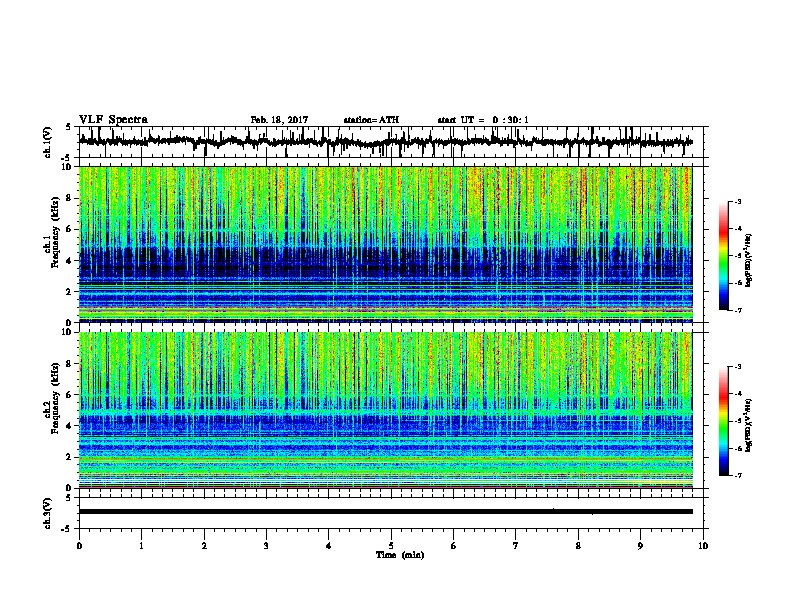Click time-axis tick label "10"
The width and height of the screenshot is (792, 612).
pos(703,546)
